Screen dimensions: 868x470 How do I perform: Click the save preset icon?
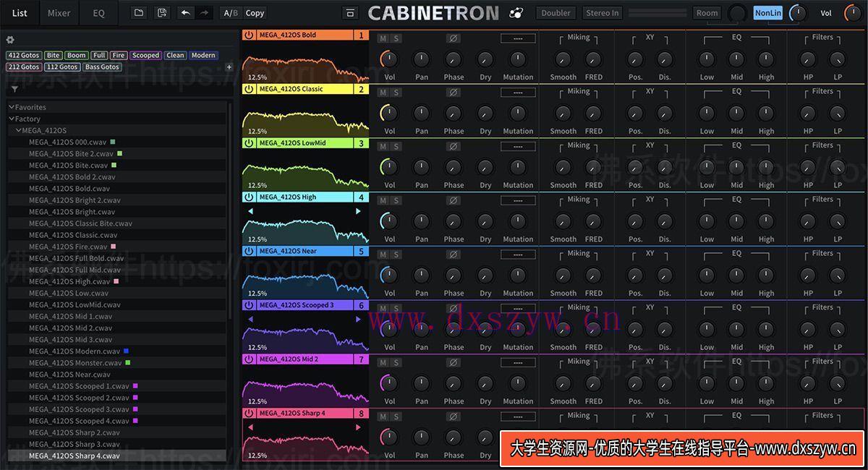162,13
